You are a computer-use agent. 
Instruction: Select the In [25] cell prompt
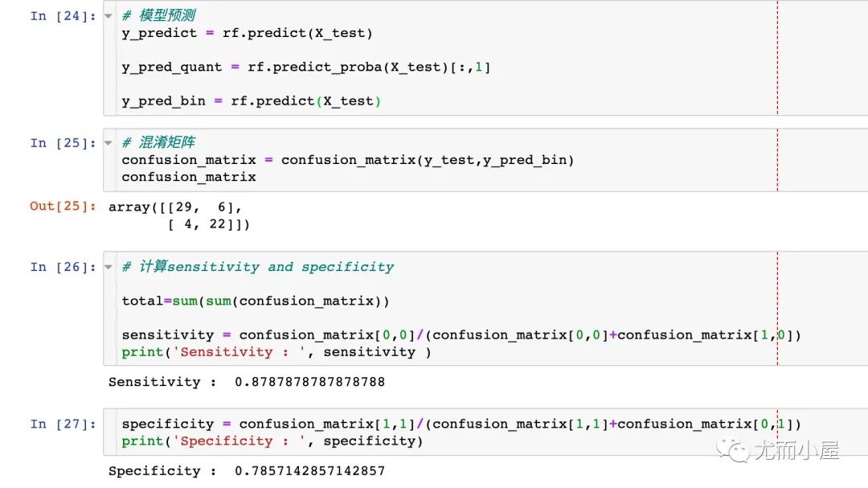tap(63, 143)
